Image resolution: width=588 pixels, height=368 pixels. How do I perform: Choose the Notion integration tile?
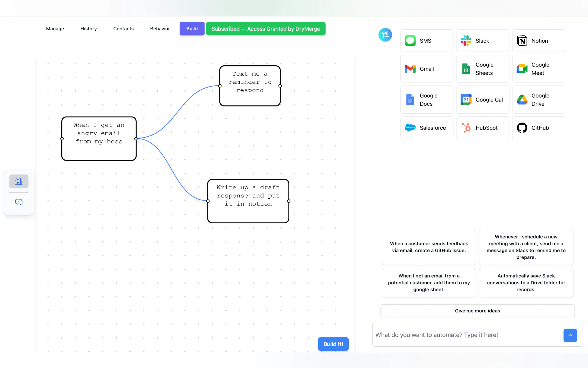point(538,41)
